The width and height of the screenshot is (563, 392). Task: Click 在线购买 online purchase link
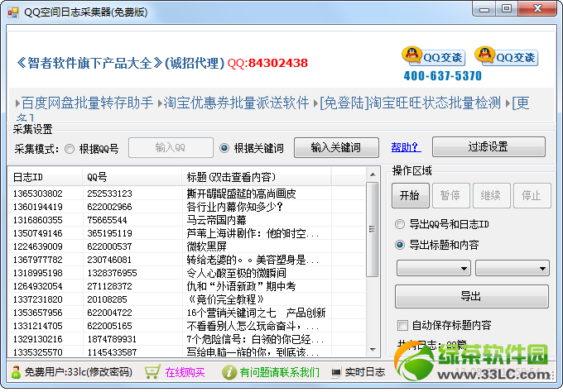185,372
